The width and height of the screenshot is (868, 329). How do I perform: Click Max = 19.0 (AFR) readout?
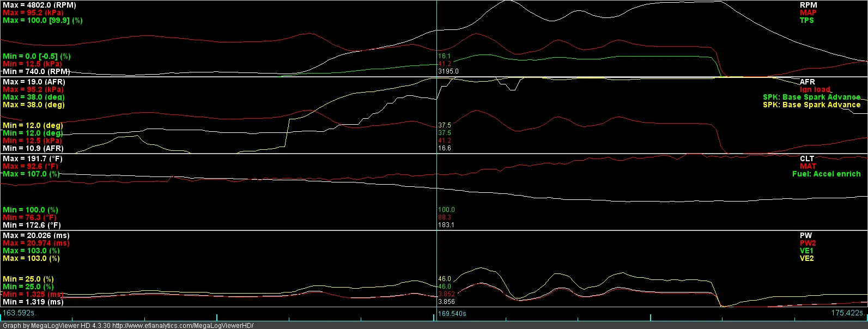(x=34, y=82)
